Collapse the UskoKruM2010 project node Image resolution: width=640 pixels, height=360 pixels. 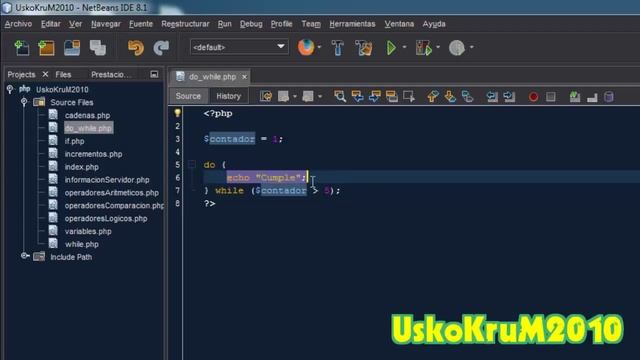[x=10, y=89]
